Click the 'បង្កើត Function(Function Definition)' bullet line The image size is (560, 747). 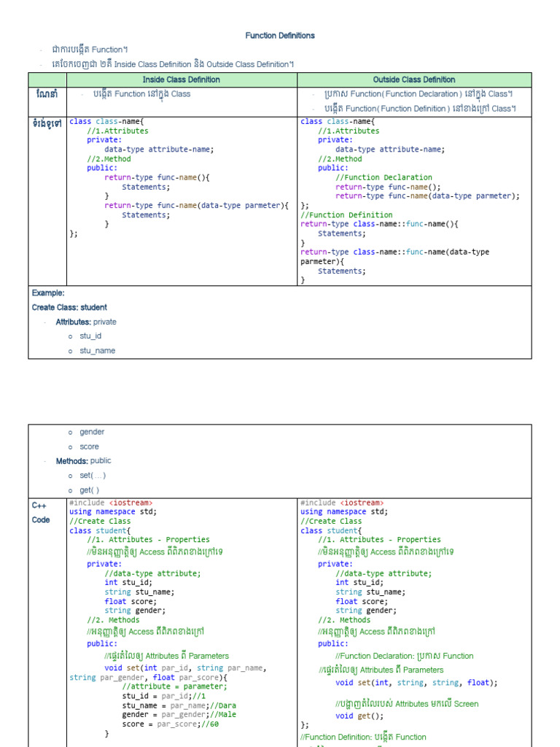[420, 109]
